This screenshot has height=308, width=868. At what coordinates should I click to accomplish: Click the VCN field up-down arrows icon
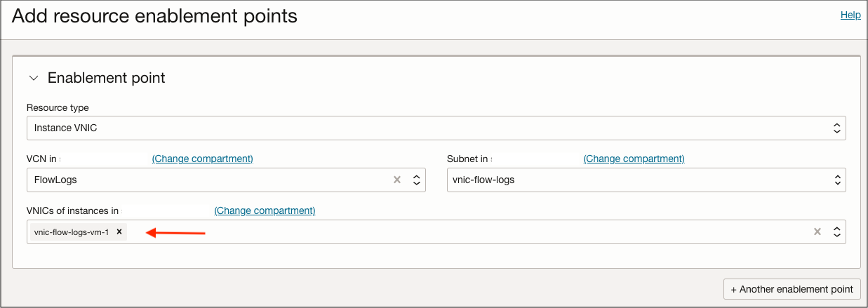tap(416, 180)
